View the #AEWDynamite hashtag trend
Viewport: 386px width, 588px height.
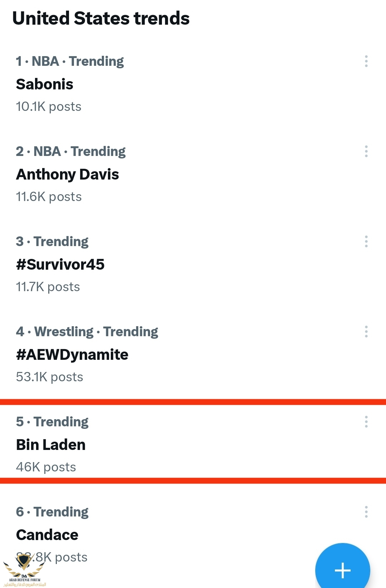click(x=72, y=355)
